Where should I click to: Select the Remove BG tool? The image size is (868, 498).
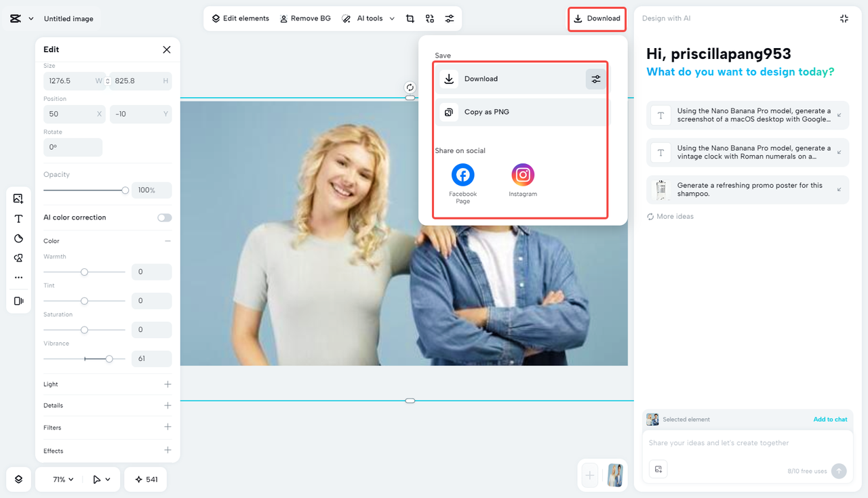click(305, 18)
